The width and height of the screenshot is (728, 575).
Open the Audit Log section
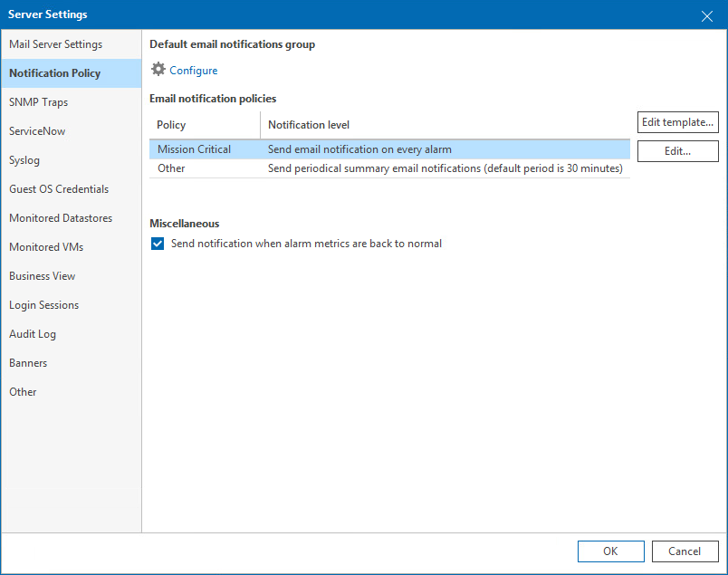(x=33, y=333)
